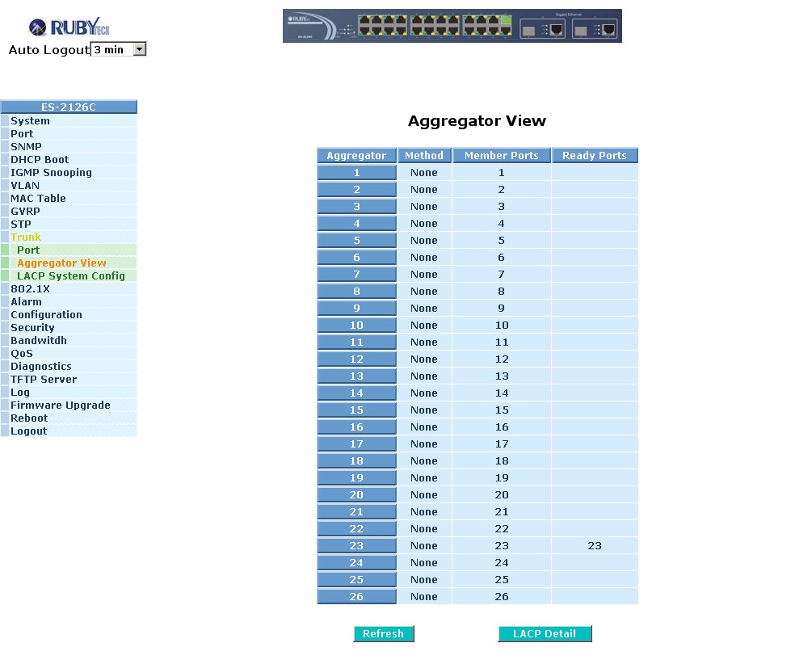Select aggregator 25 button

(x=356, y=579)
